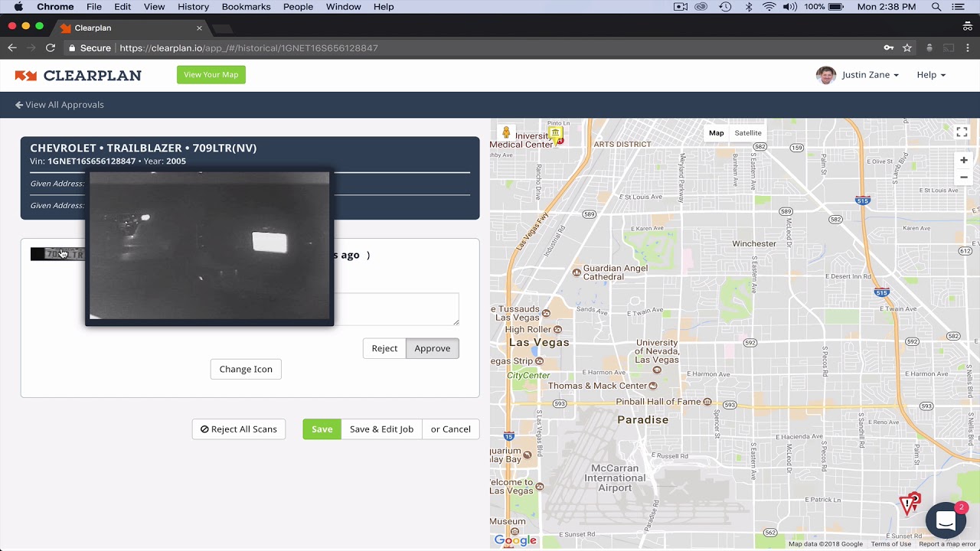Viewport: 980px width, 551px height.
Task: Click Save & Edit Job
Action: point(381,429)
